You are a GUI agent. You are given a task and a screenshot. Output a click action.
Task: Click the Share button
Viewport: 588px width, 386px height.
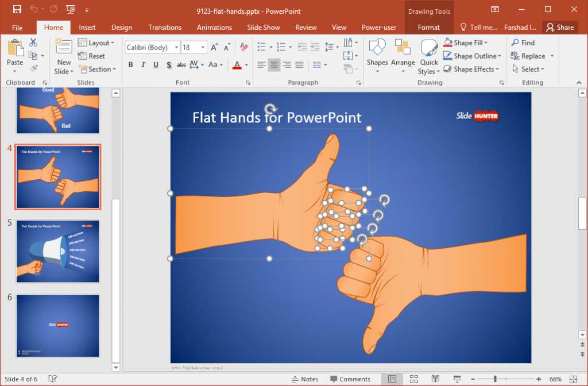(560, 27)
